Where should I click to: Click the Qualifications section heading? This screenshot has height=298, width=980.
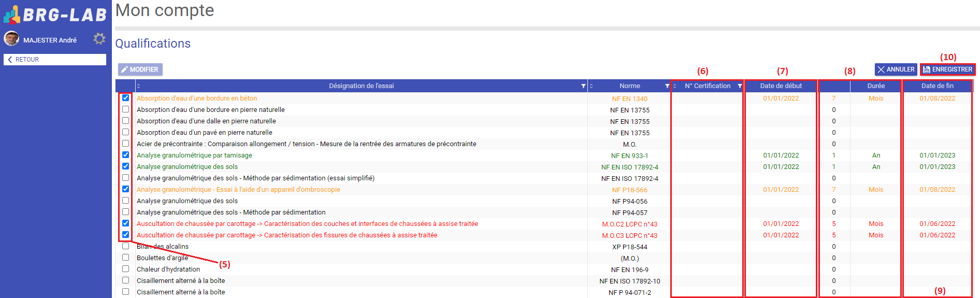[x=153, y=44]
